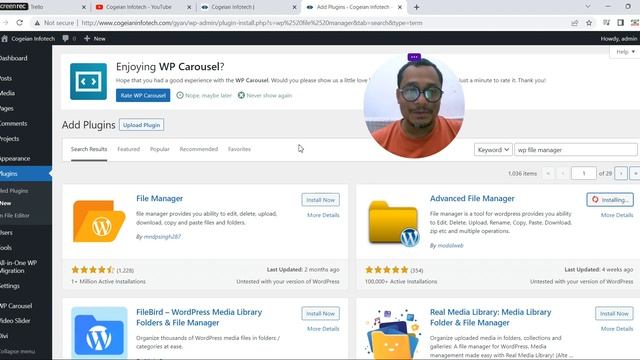Expand the Help dropdown panel

pyautogui.click(x=625, y=52)
